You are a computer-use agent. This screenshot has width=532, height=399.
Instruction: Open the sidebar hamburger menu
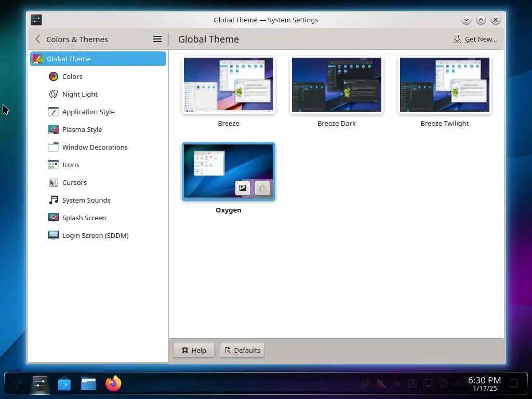coord(157,39)
